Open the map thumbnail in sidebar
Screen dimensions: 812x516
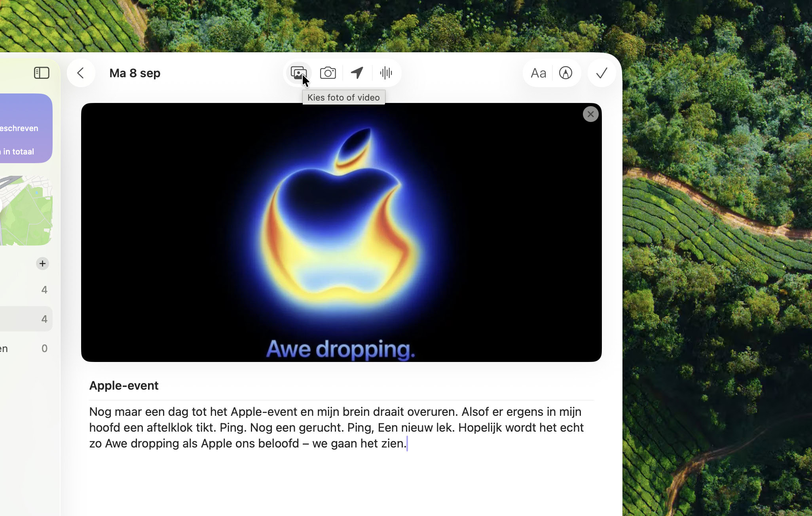[26, 211]
